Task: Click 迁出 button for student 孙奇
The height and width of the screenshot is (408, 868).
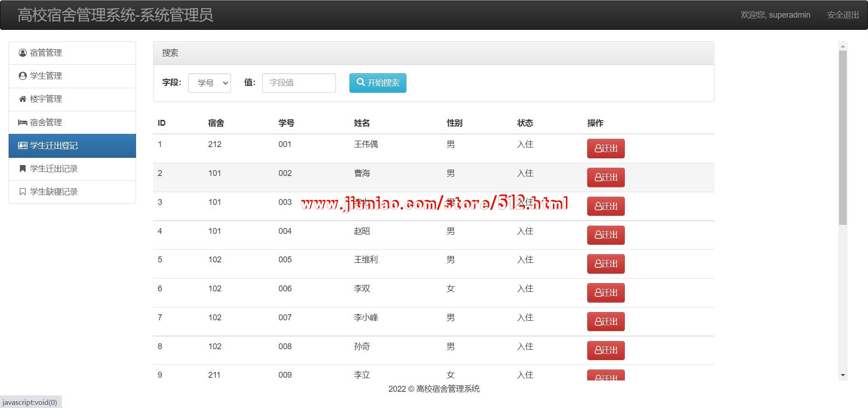Action: coord(605,351)
